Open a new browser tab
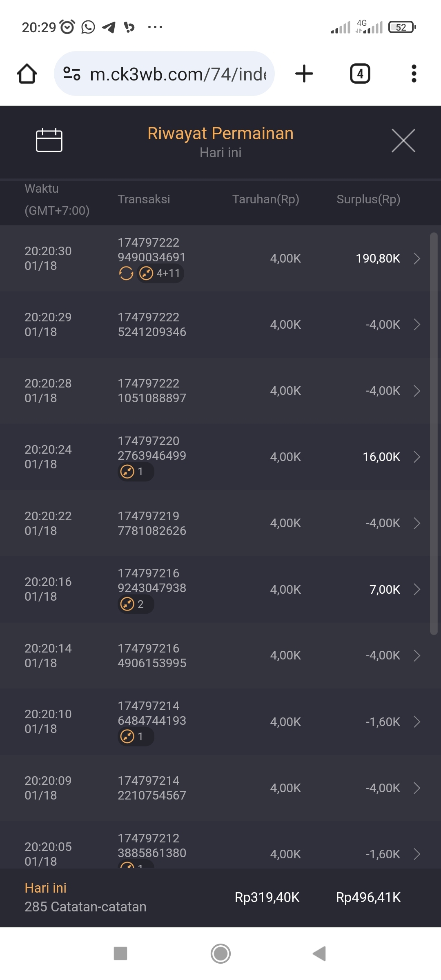The image size is (441, 980). [304, 74]
